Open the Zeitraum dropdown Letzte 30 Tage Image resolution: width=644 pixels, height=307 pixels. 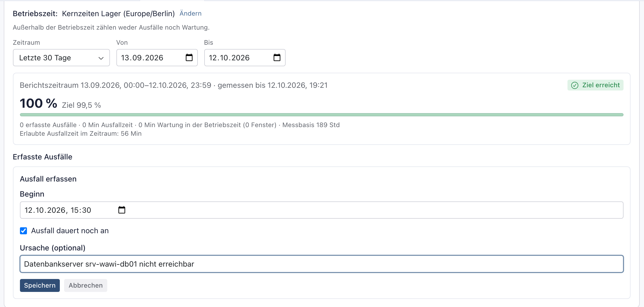tap(61, 58)
